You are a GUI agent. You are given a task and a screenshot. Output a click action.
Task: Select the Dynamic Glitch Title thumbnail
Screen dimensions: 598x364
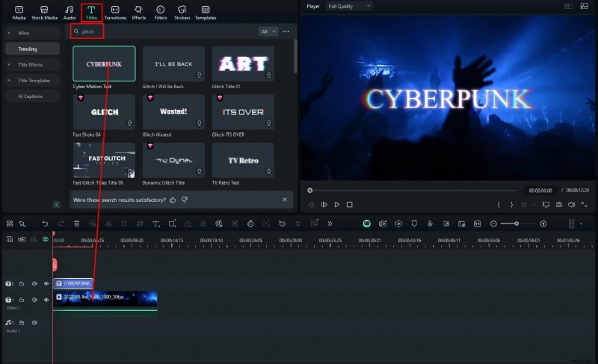pos(173,160)
